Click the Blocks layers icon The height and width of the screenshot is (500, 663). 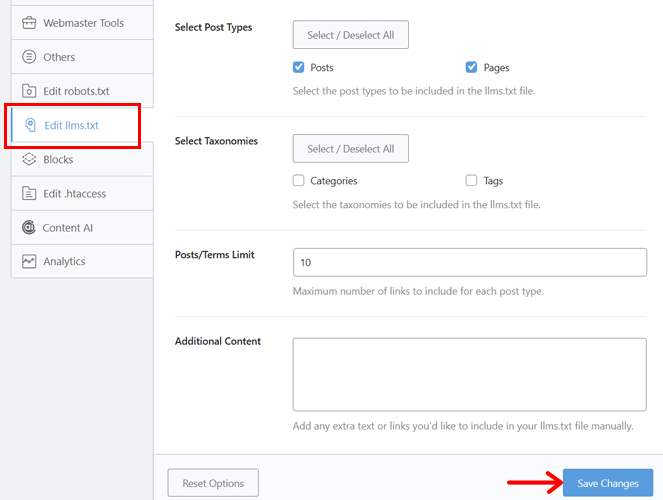click(29, 159)
